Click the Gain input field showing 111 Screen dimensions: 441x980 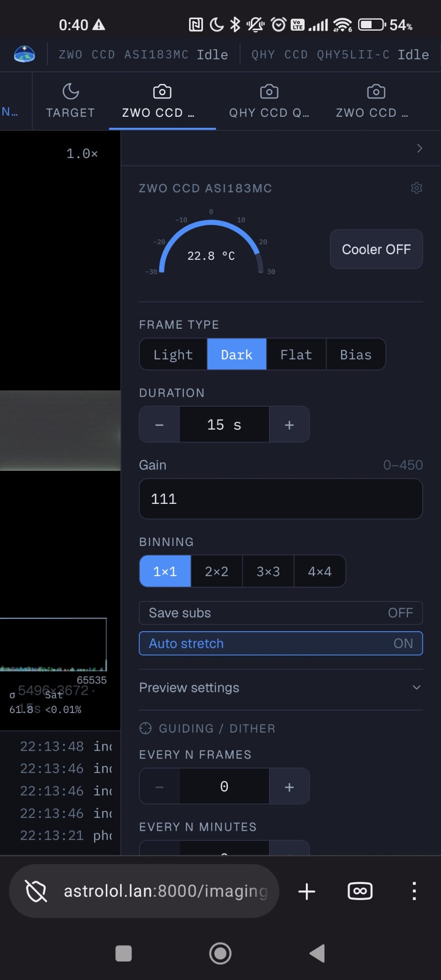(x=281, y=499)
